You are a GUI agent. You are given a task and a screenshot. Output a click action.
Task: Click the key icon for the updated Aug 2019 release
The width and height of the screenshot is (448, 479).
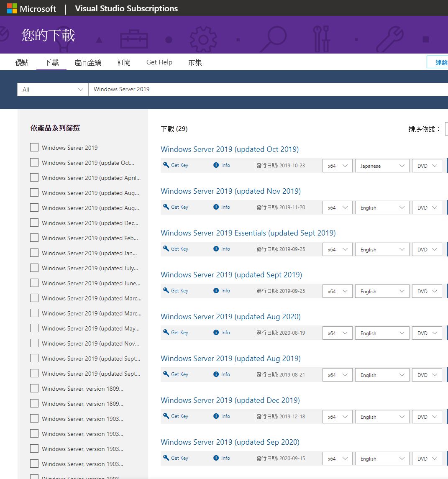[166, 374]
